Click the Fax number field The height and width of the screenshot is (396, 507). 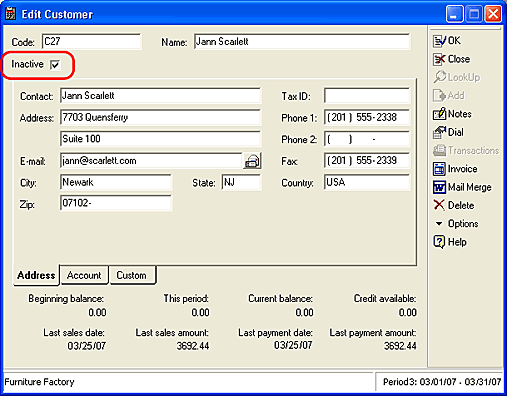coord(367,161)
